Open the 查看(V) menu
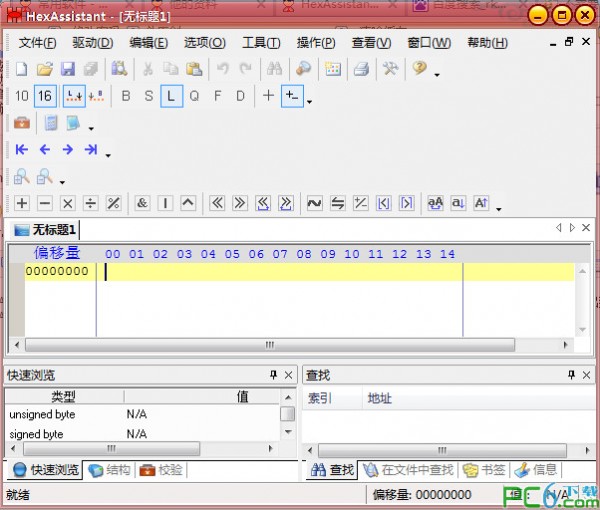The height and width of the screenshot is (510, 600). point(371,42)
